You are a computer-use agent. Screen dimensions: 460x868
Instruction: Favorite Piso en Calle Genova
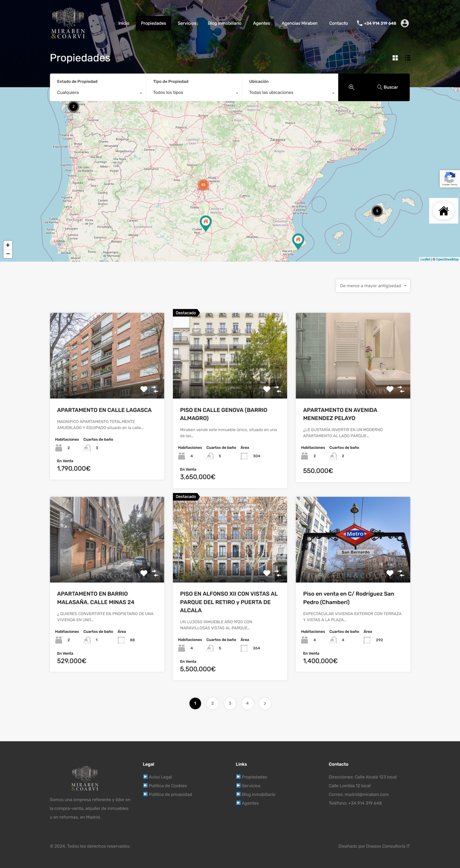pos(267,389)
